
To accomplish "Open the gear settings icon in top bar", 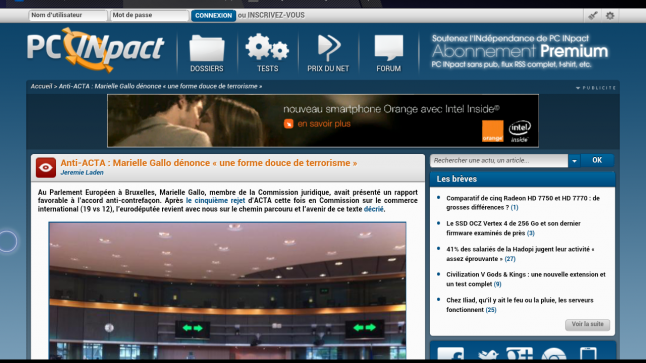I will point(610,16).
